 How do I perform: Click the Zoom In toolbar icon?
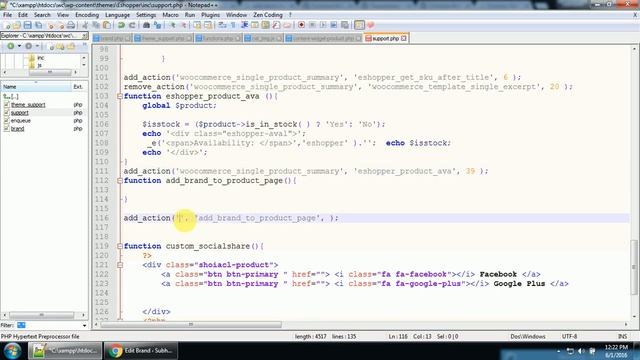[x=172, y=25]
